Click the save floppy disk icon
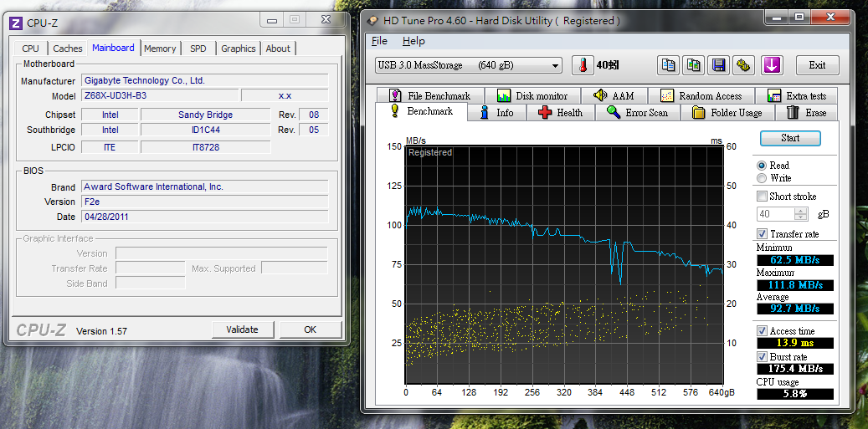The height and width of the screenshot is (429, 868). tap(719, 65)
